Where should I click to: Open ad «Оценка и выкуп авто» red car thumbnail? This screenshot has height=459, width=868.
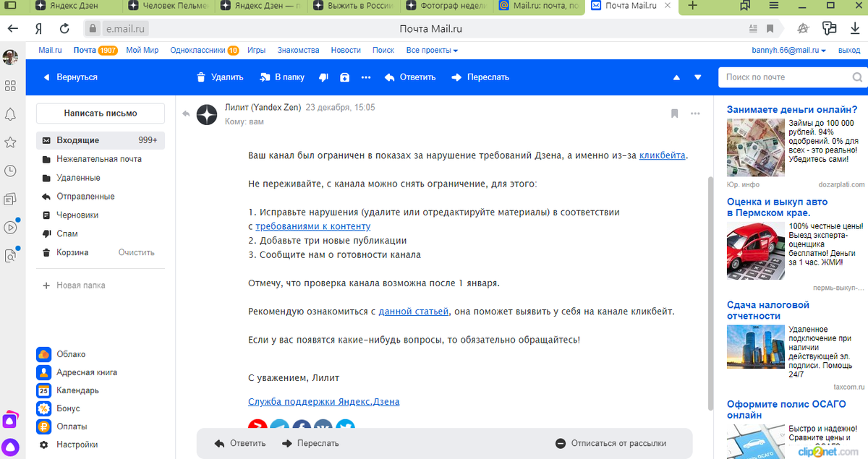point(756,251)
